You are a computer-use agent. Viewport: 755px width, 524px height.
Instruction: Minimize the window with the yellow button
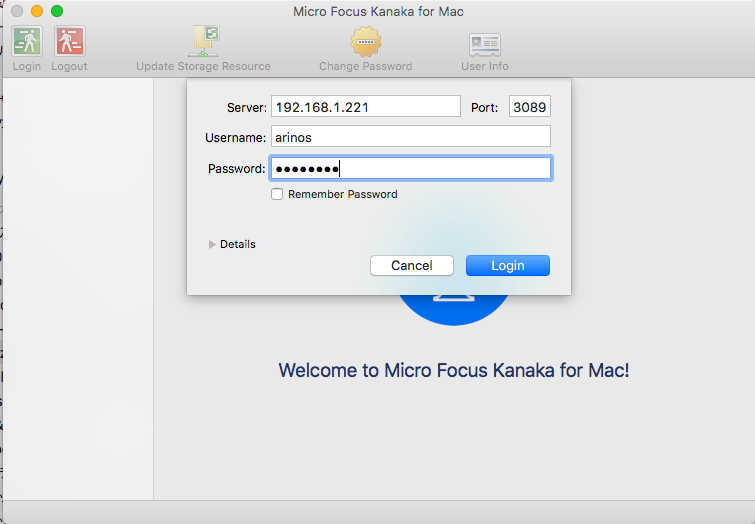[37, 11]
